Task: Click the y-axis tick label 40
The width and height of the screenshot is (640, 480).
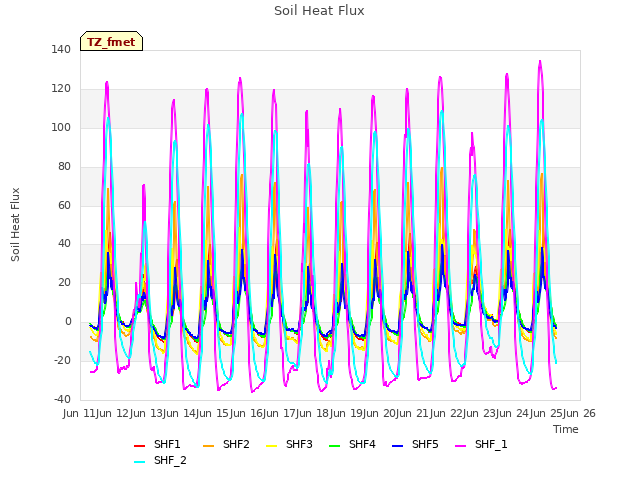Action: 64,244
